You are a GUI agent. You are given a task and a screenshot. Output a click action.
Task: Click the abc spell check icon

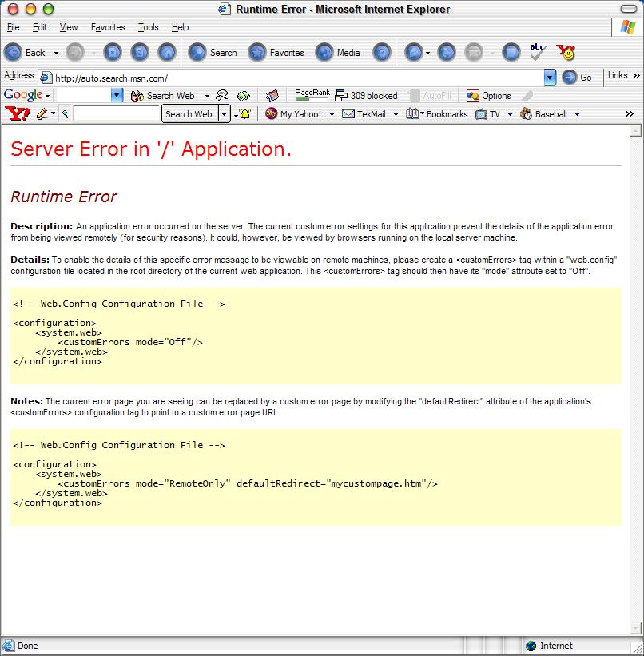coord(538,52)
